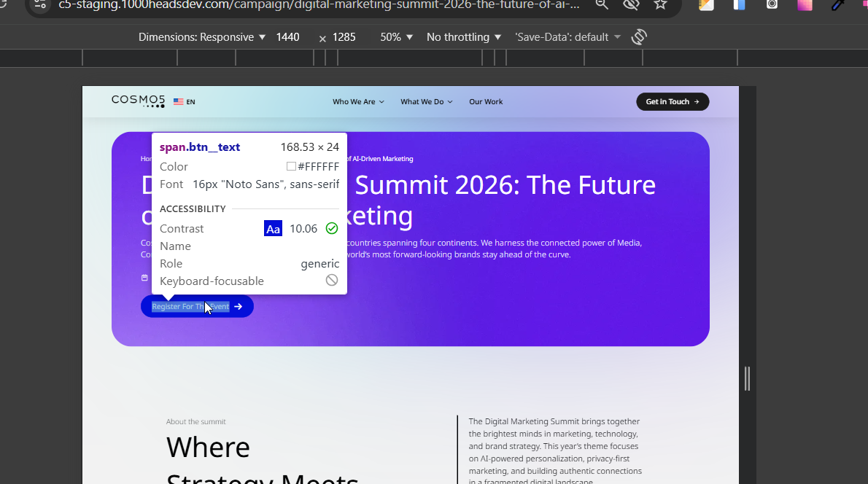Viewport: 868px width, 484px height.
Task: Click the Cosmo5 logo
Action: click(139, 101)
